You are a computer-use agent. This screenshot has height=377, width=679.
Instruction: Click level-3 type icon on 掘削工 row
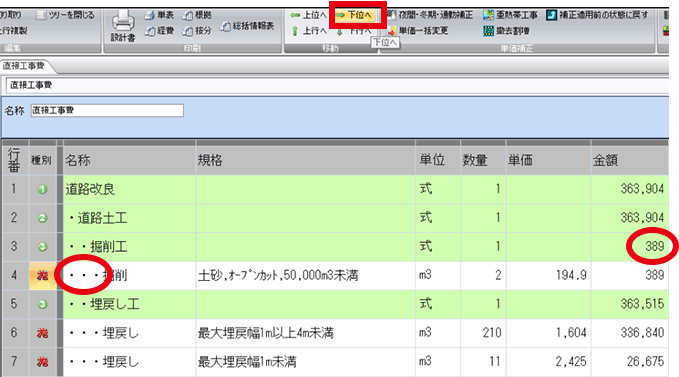point(42,247)
